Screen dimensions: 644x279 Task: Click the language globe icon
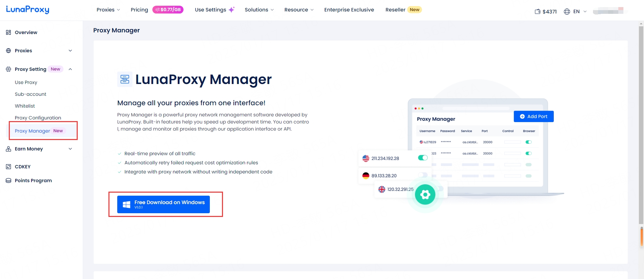[567, 11]
